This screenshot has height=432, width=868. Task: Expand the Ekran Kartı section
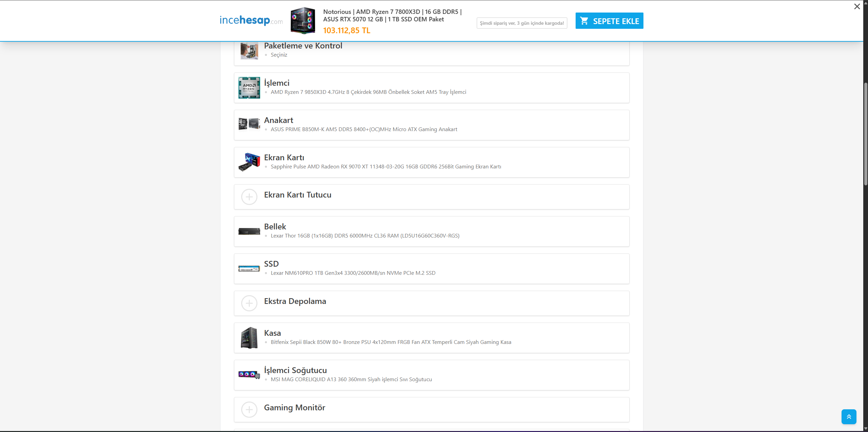pos(284,158)
